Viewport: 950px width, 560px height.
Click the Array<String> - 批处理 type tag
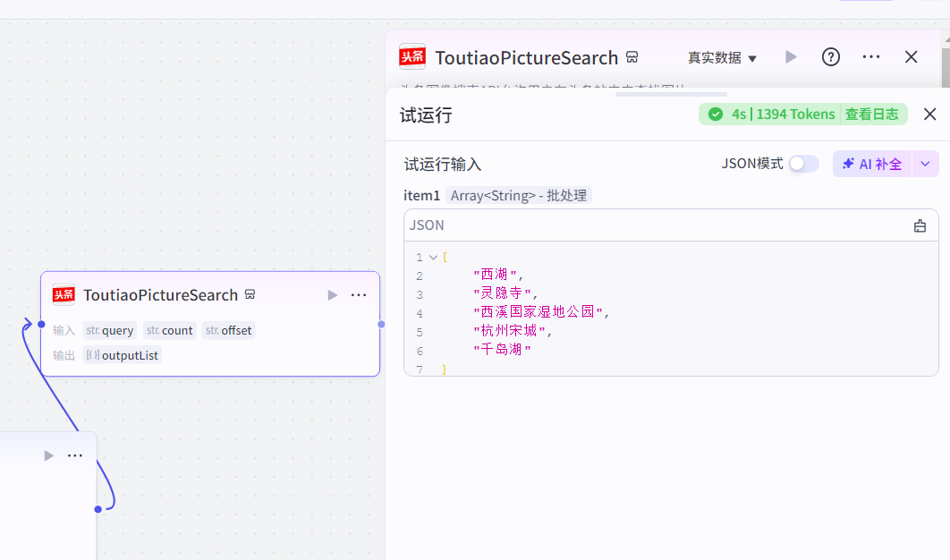point(519,195)
